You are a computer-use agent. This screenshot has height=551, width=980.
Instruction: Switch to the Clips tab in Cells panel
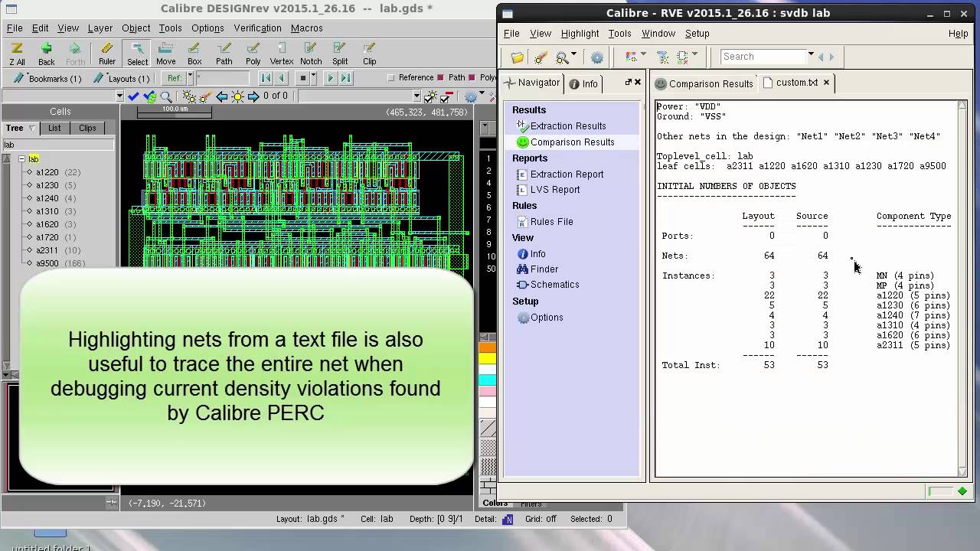point(87,129)
